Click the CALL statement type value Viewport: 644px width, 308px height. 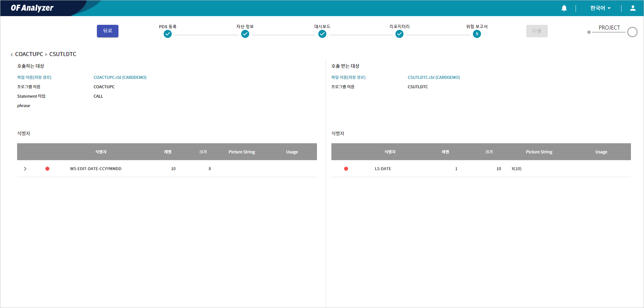coord(98,96)
